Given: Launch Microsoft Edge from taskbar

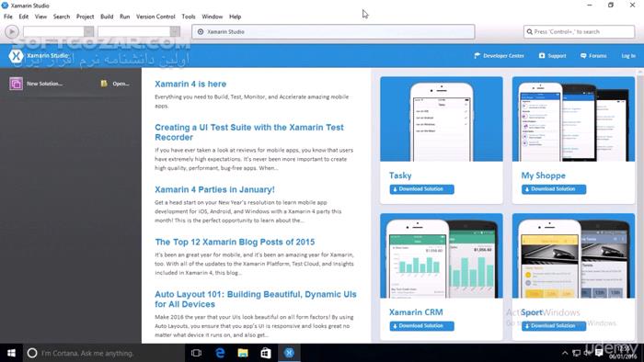Looking at the screenshot, I should click(x=220, y=353).
